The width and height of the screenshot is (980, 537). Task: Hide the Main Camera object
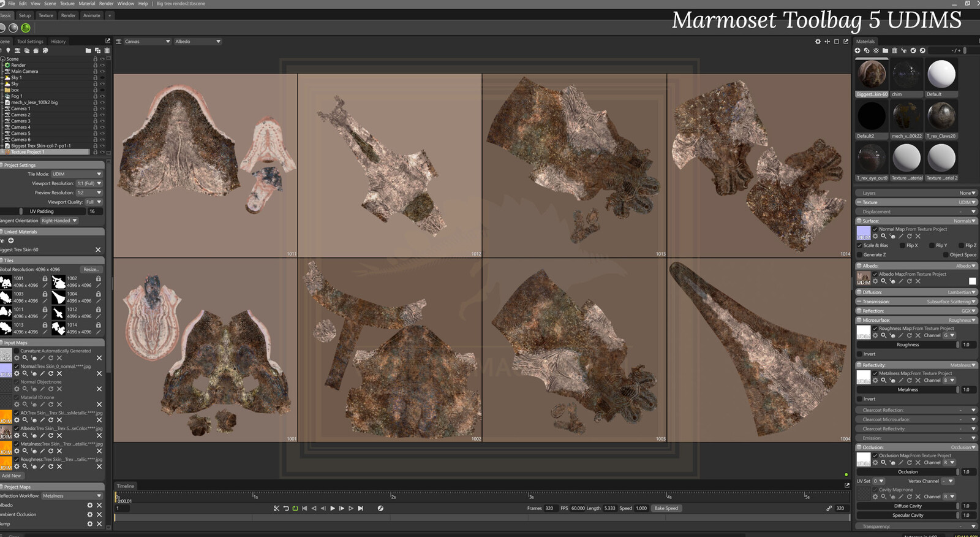(x=102, y=72)
